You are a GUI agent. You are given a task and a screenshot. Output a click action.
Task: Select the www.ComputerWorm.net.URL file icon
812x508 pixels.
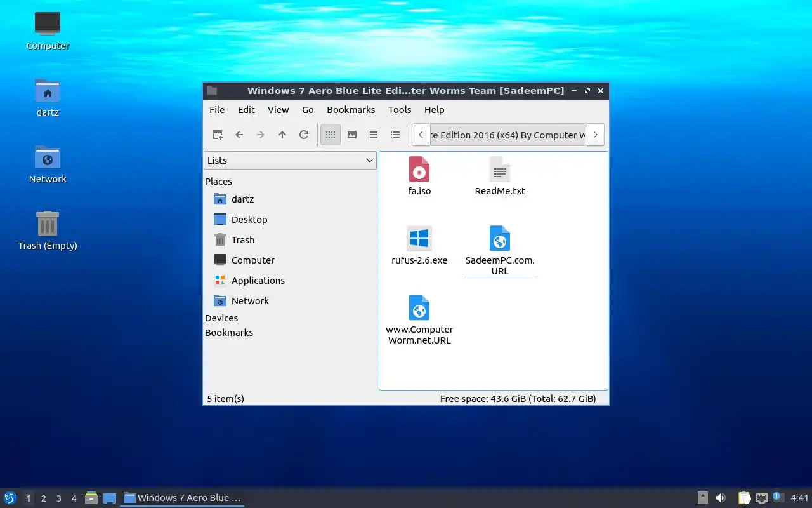click(419, 307)
